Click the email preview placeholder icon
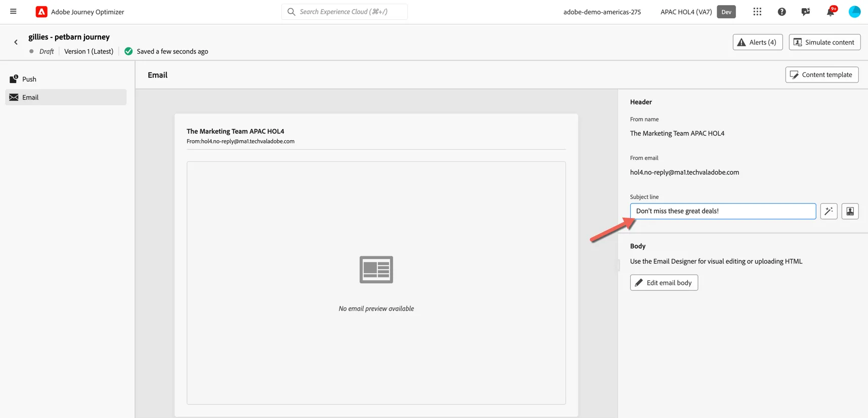The width and height of the screenshot is (868, 418). coord(376,269)
